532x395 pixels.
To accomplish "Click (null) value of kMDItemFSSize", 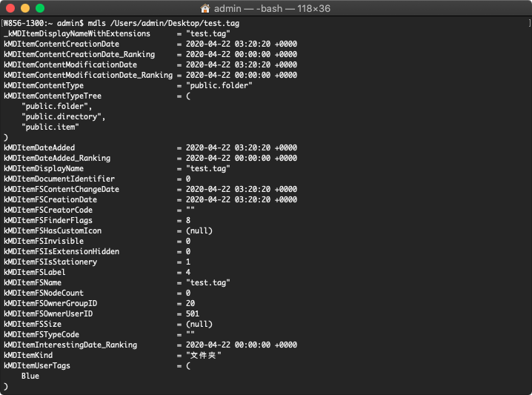I will pos(199,324).
